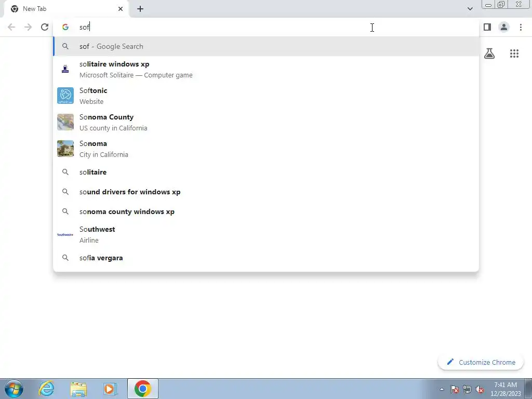This screenshot has width=532, height=399.
Task: Click the Microsoft Solitaire game thumbnail
Action: coord(65,69)
